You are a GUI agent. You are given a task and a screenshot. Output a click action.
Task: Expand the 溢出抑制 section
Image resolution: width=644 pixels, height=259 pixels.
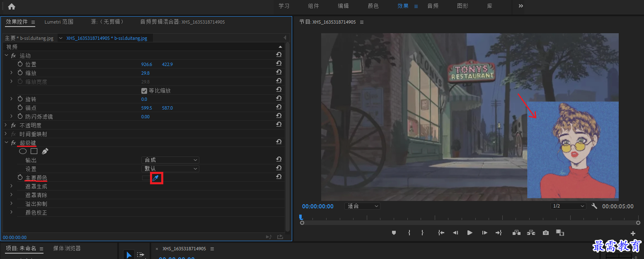click(12, 204)
